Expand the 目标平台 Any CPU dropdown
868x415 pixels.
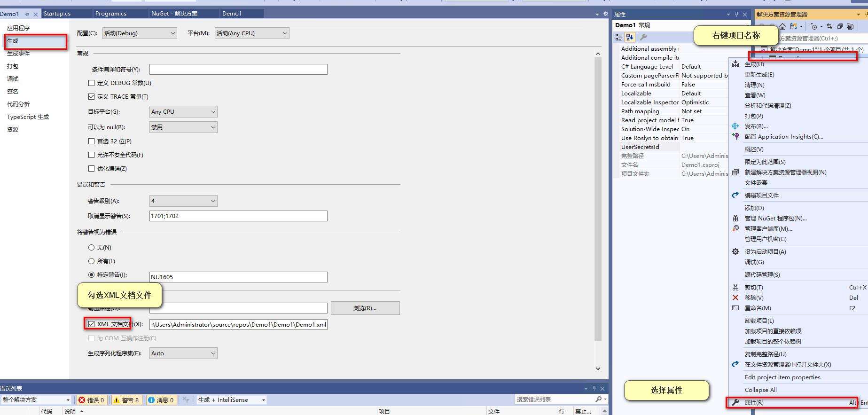click(183, 112)
